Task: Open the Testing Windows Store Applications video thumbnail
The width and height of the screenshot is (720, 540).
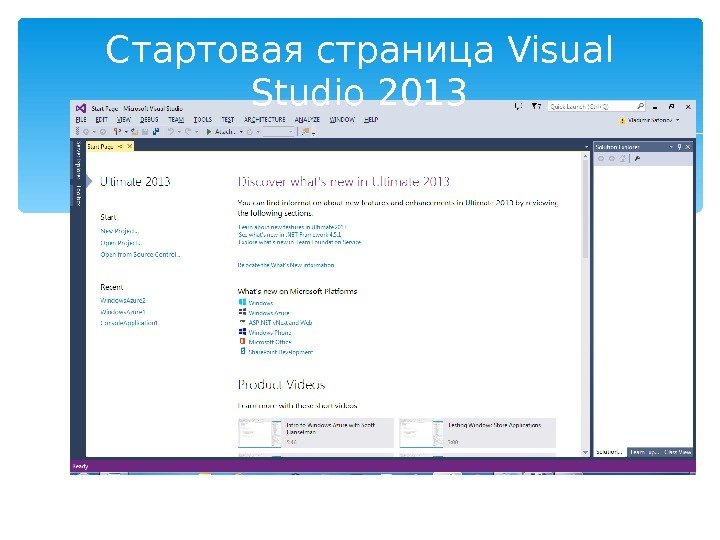Action: pyautogui.click(x=421, y=433)
